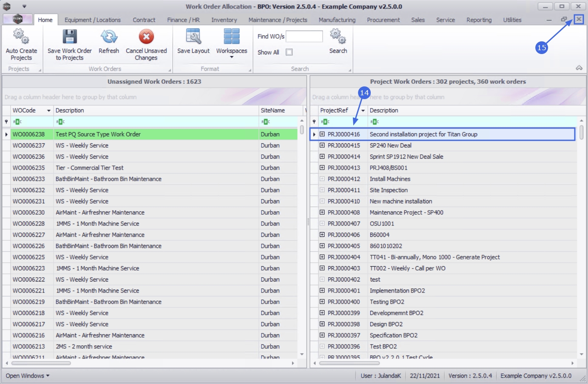
Task: Expand project PRJ0000408 row
Action: (x=322, y=212)
